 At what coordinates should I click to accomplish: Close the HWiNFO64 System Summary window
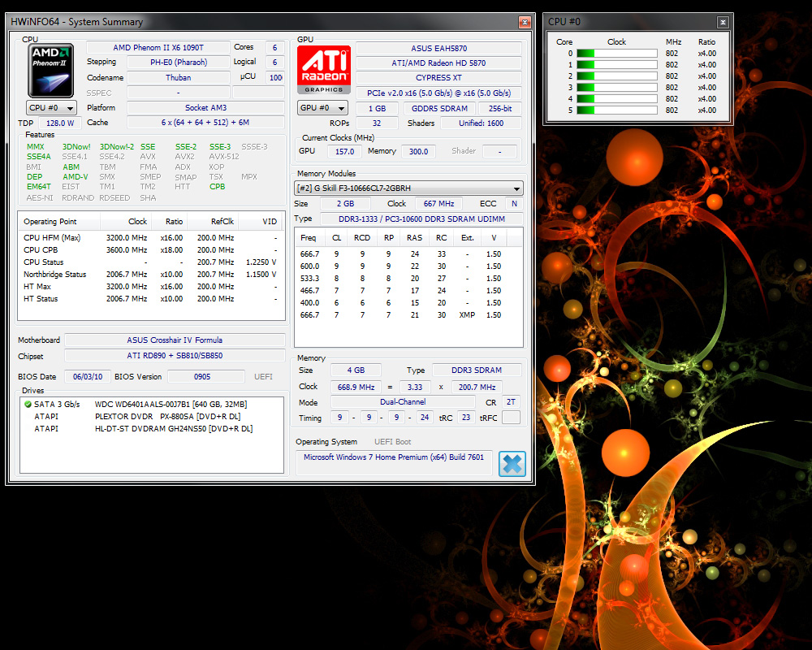[x=525, y=22]
